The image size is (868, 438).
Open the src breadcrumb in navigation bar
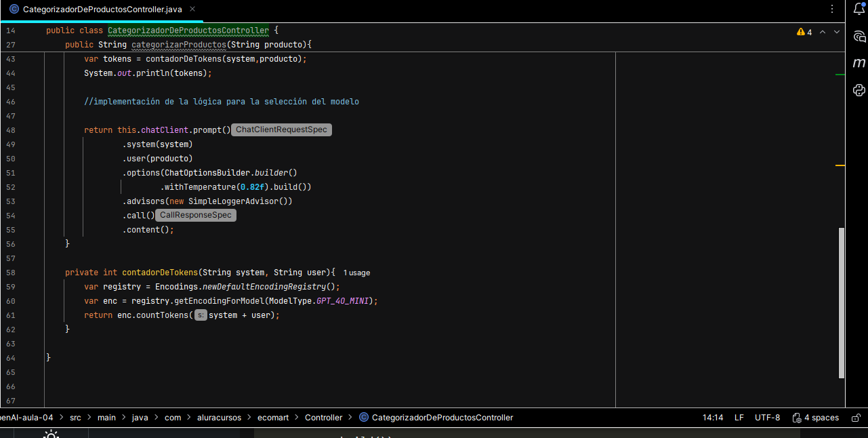point(75,418)
